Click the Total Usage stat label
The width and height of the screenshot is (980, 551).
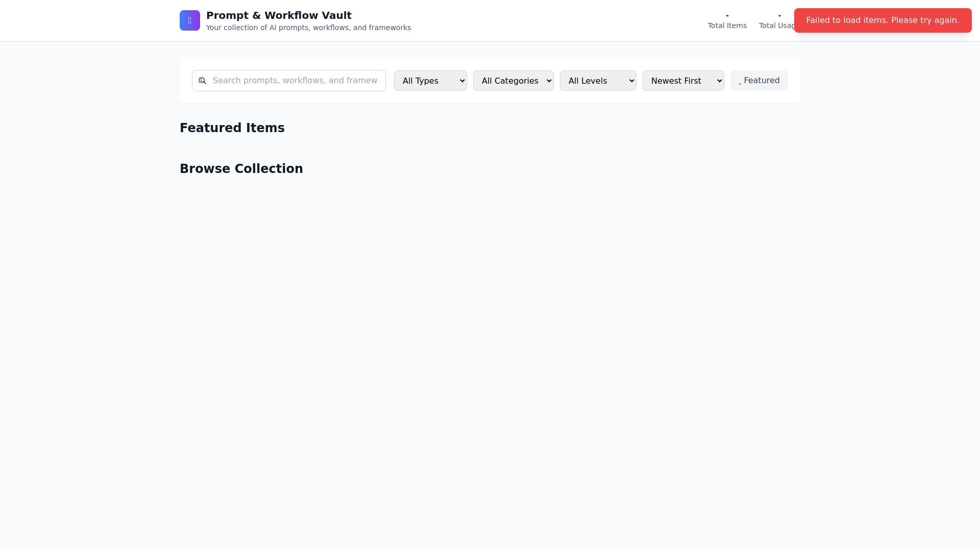777,26
